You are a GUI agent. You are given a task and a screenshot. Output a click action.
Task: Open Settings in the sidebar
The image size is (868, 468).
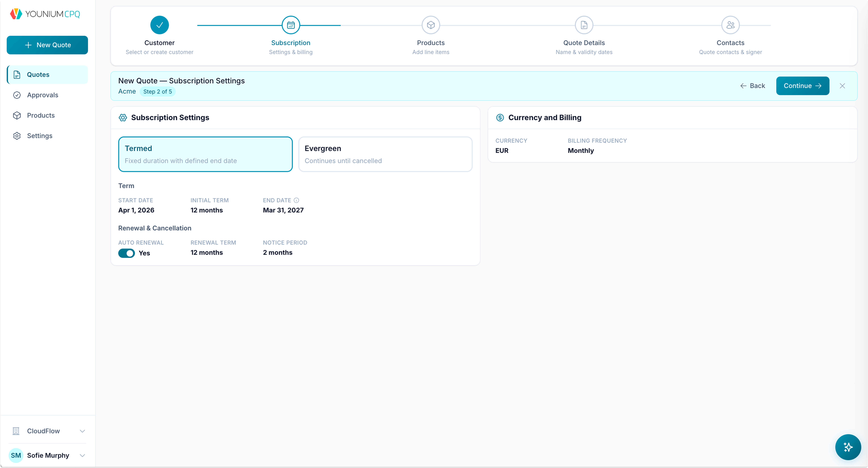tap(47, 136)
